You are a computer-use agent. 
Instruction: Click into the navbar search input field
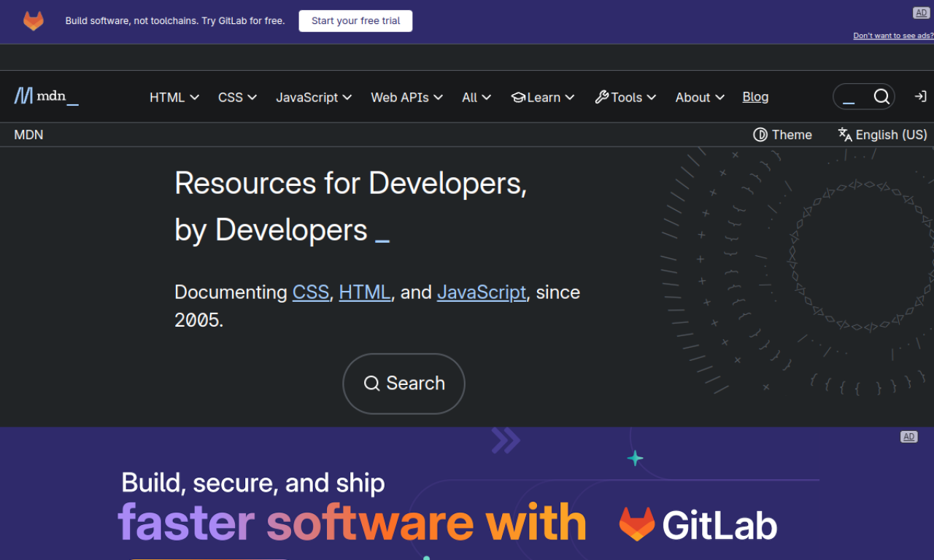pos(852,96)
